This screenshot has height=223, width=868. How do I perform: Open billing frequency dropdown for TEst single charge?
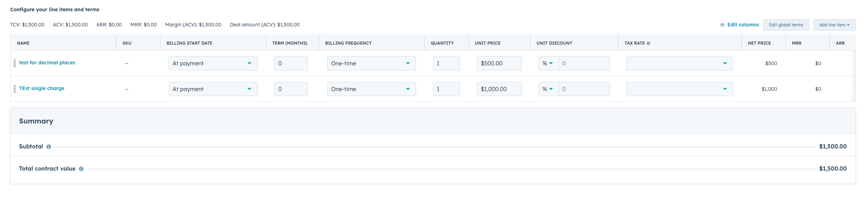point(371,89)
